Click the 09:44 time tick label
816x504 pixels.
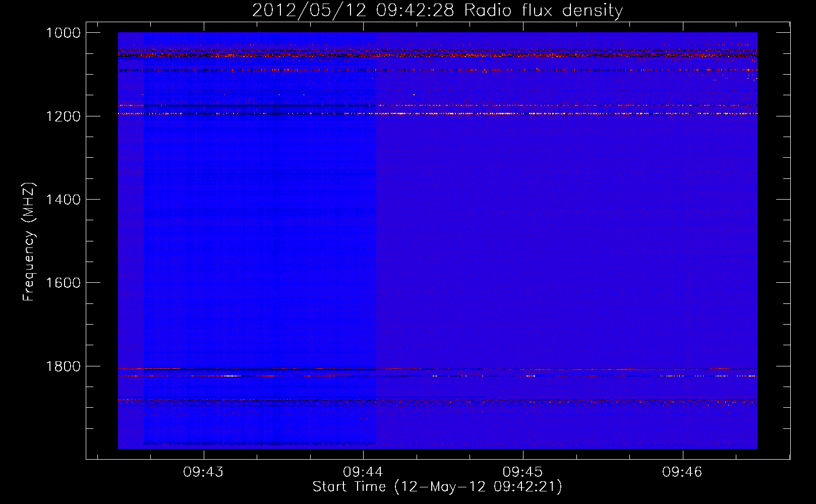pyautogui.click(x=363, y=472)
